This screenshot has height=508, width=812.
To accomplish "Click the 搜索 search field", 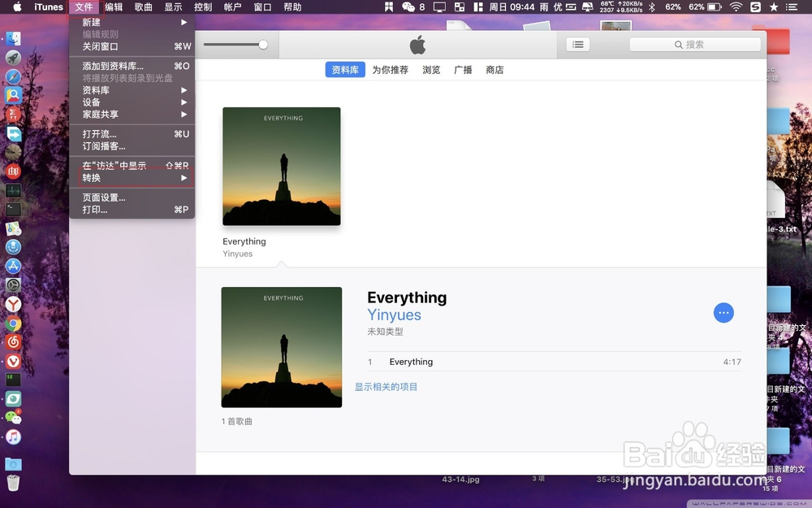I will pos(695,45).
